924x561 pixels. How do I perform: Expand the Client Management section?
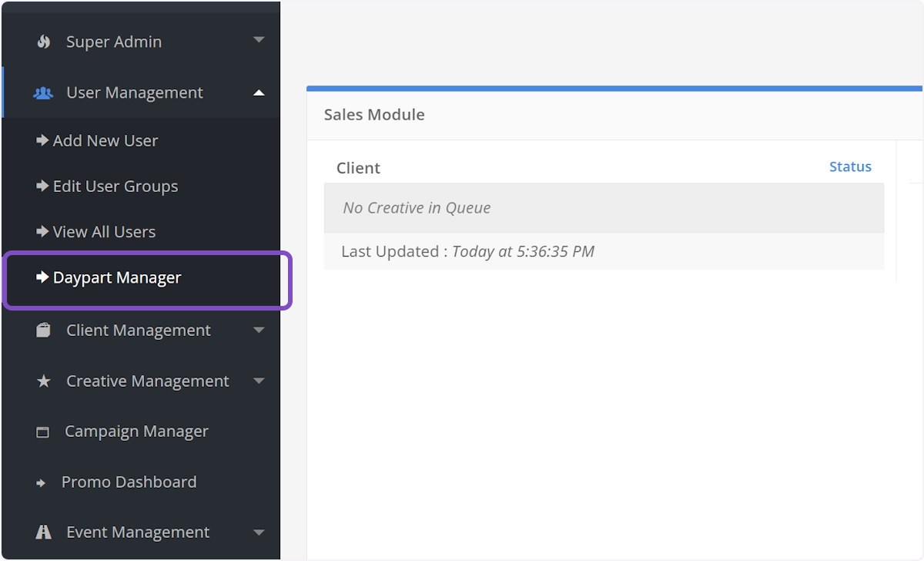259,329
